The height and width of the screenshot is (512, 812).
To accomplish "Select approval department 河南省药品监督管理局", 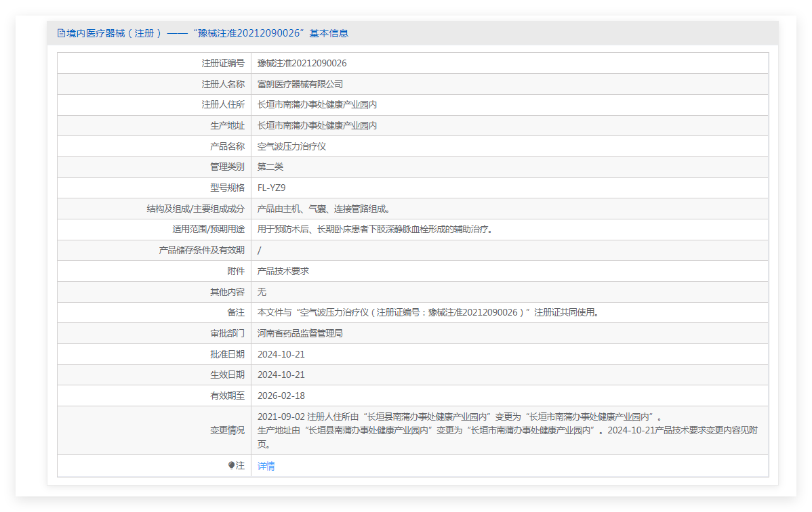I will tap(300, 333).
